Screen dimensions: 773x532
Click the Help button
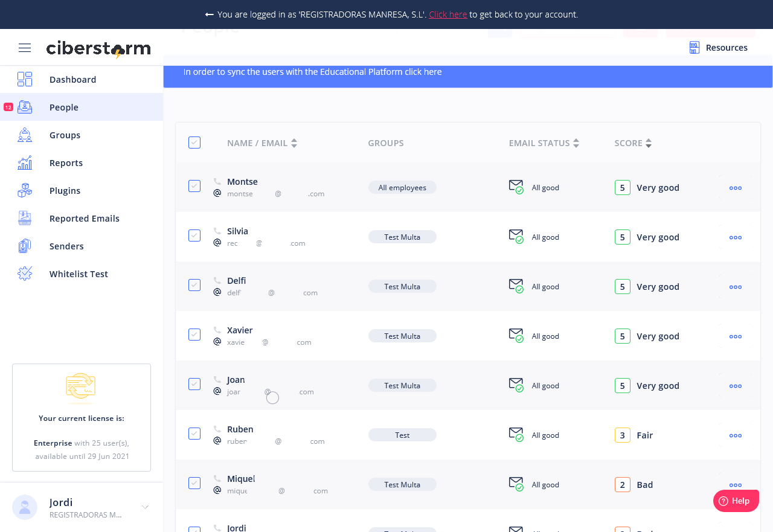[736, 501]
